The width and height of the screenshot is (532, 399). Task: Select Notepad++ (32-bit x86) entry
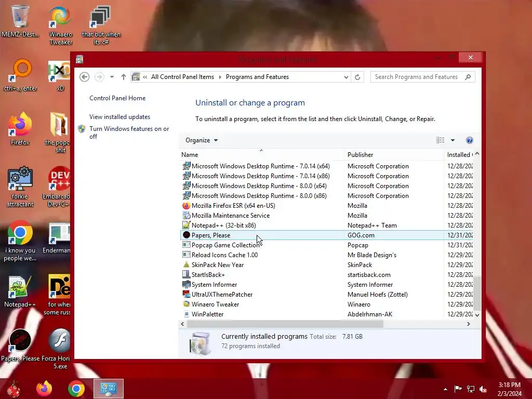(327, 225)
